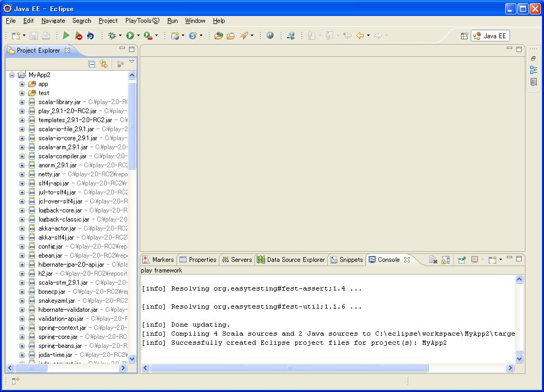Click the Back navigation arrow
This screenshot has width=544, height=392.
tap(360, 36)
